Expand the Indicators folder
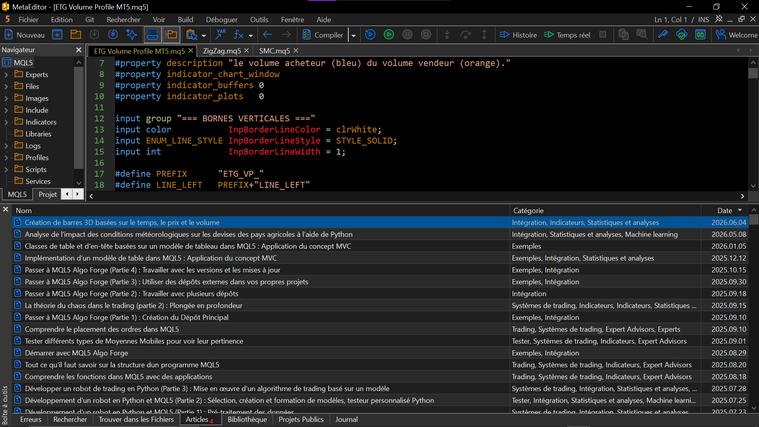The width and height of the screenshot is (759, 427). pos(6,122)
